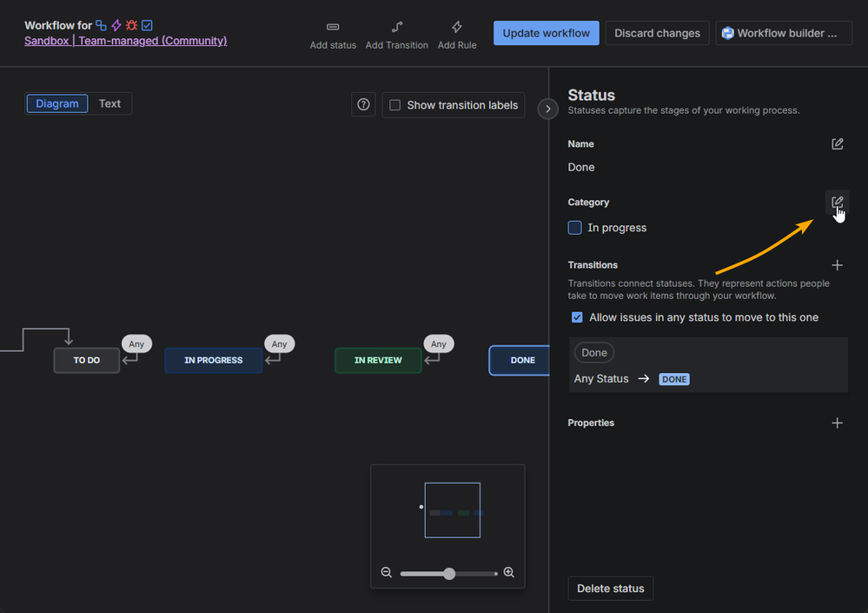Edit the status Category with pencil icon
The width and height of the screenshot is (868, 613).
click(x=837, y=202)
